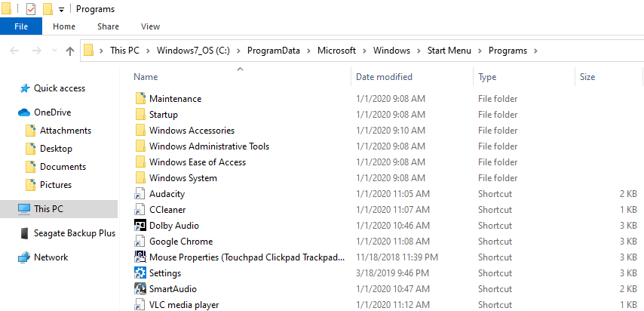Select Seagate Backup Plus in navigation pane

coord(74,233)
